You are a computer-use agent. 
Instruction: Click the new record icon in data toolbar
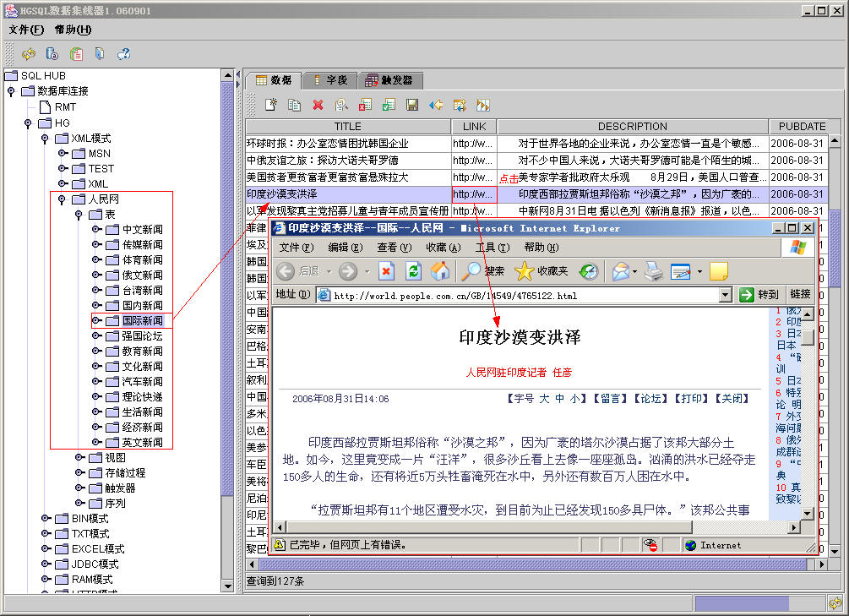(270, 105)
